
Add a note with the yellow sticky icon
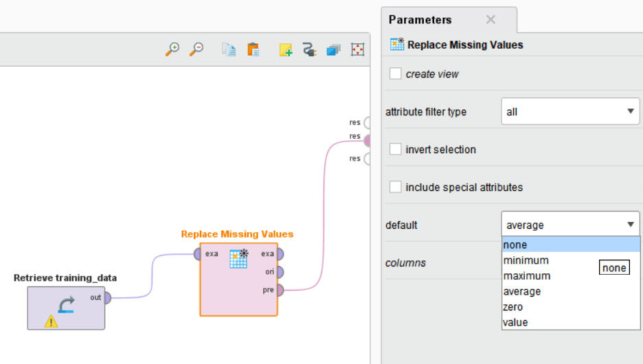286,49
